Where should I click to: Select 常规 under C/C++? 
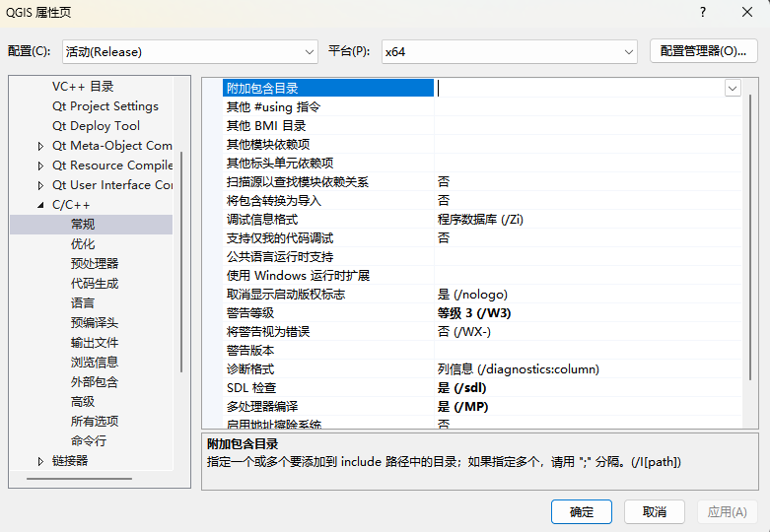[x=83, y=225]
